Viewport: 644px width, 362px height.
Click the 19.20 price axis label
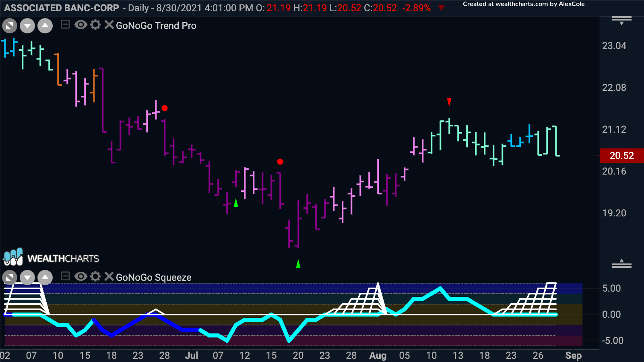click(614, 213)
